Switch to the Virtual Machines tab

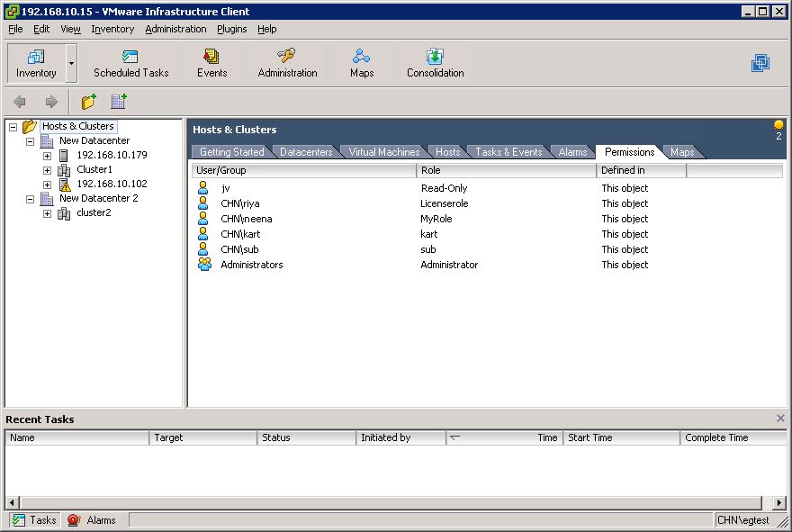coord(384,152)
